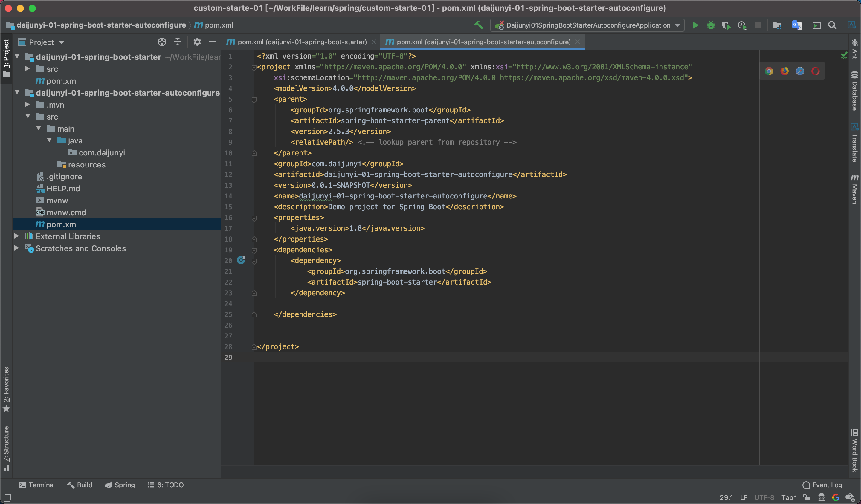Click the gutter dependency icon on line 20

coord(241,260)
